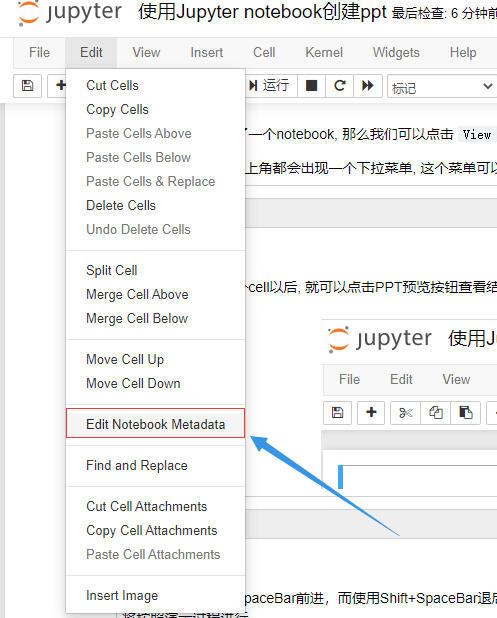
Task: Click the Jupyter logo in header
Action: click(70, 13)
